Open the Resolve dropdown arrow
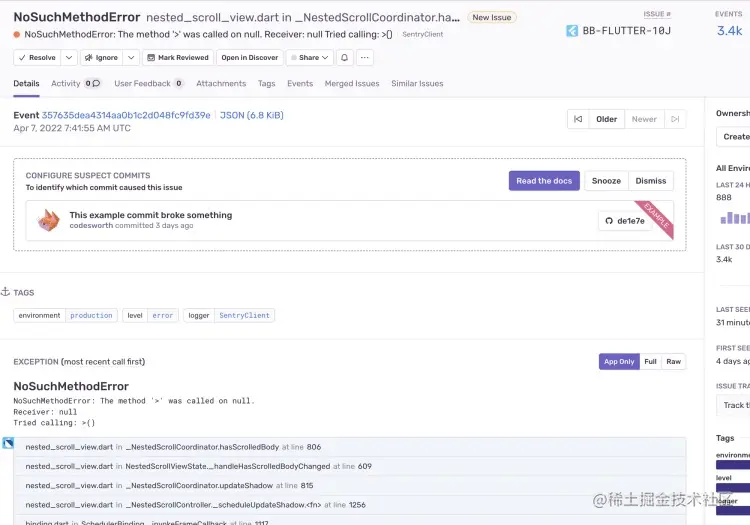 point(69,57)
